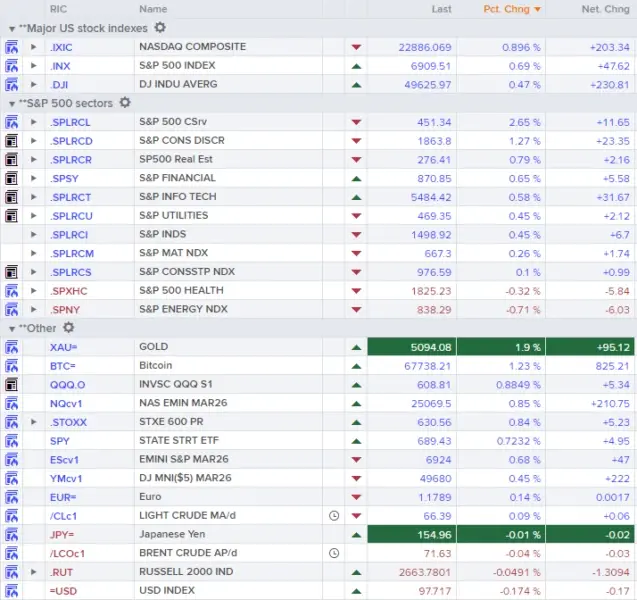Expand the .INX row arrow

[34, 66]
